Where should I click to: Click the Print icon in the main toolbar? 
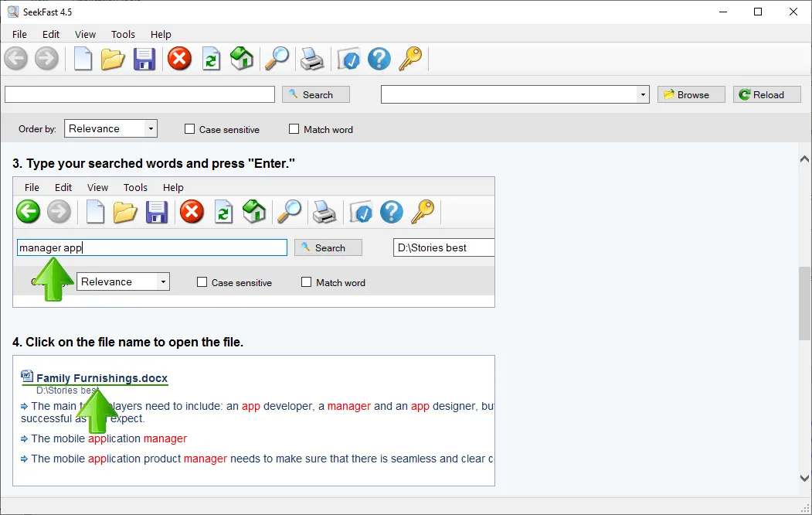click(312, 59)
